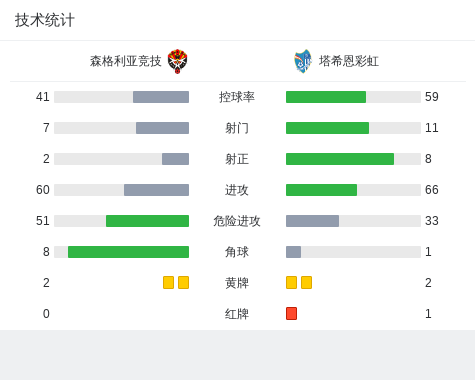This screenshot has height=380, width=475.
Task: Click the second yellow card icon of 森格利亚竞技
Action: click(183, 283)
